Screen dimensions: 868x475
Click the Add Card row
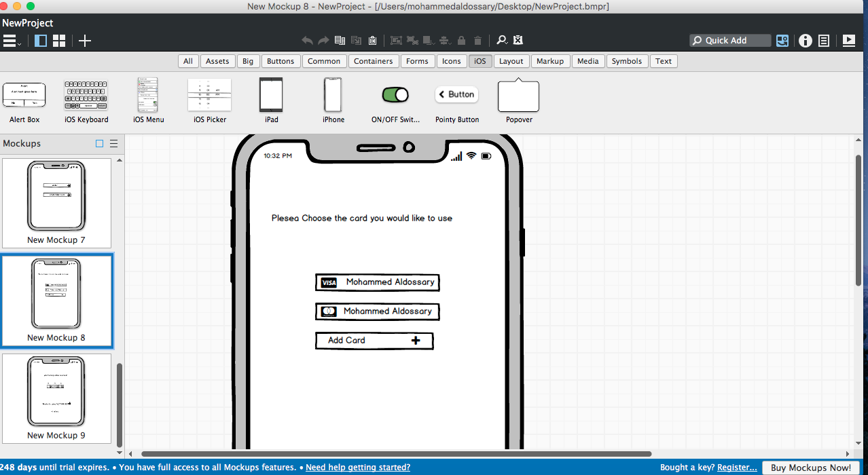(x=374, y=341)
